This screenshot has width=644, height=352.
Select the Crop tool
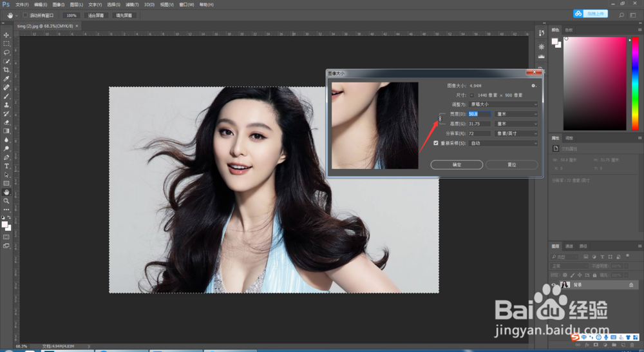click(x=6, y=70)
